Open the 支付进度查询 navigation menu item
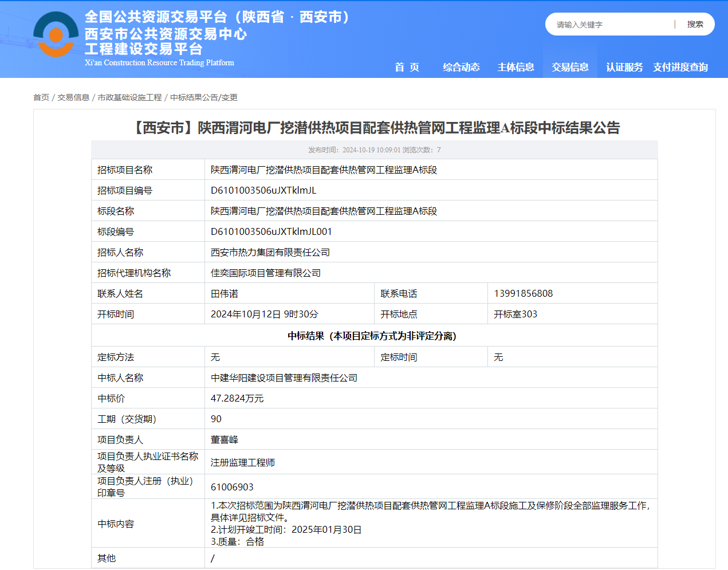The height and width of the screenshot is (570, 728). point(680,68)
